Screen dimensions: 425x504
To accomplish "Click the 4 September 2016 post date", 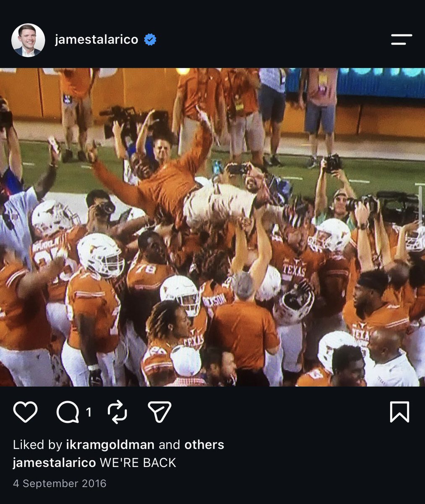I will [60, 483].
